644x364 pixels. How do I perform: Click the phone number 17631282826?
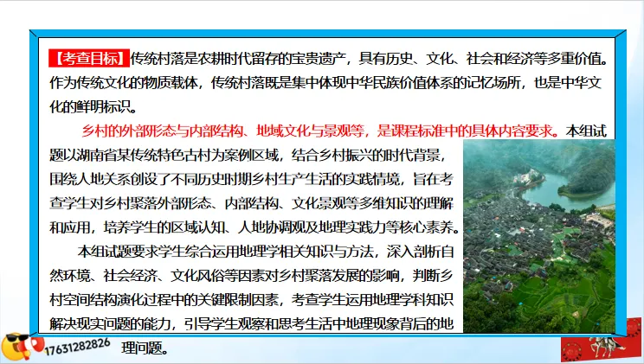pos(77,347)
